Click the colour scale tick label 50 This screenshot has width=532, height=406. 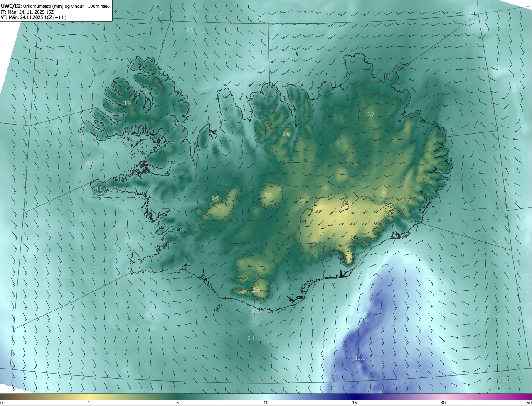[x=529, y=403]
